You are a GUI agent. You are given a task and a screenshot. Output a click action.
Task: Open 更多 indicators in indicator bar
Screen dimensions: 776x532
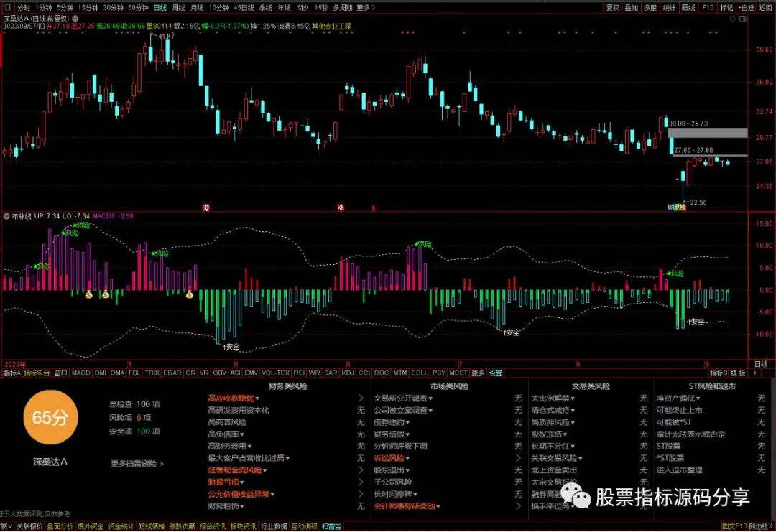[478, 373]
